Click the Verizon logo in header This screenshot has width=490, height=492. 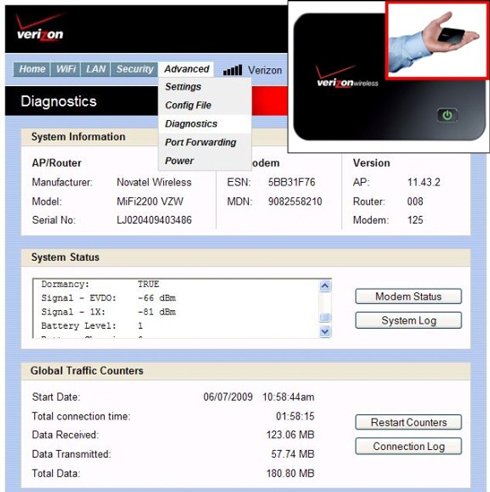point(39,28)
